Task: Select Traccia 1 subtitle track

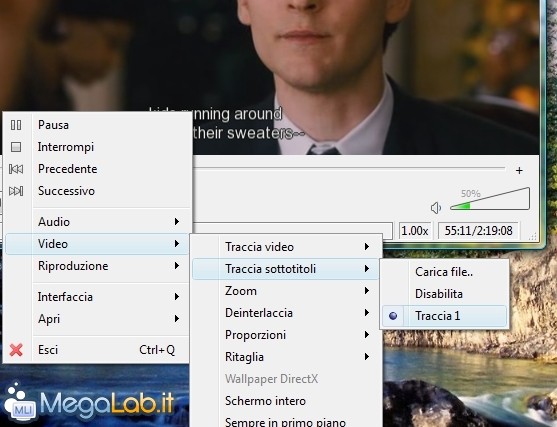Action: click(444, 316)
